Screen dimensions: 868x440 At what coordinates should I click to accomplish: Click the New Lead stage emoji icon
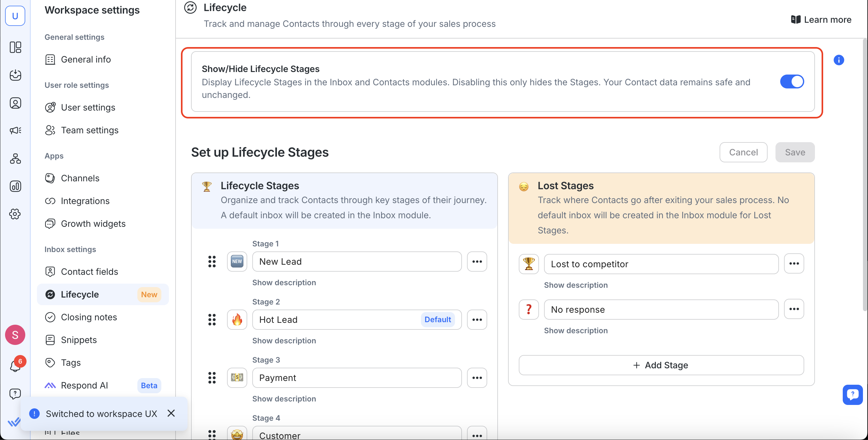tap(237, 261)
